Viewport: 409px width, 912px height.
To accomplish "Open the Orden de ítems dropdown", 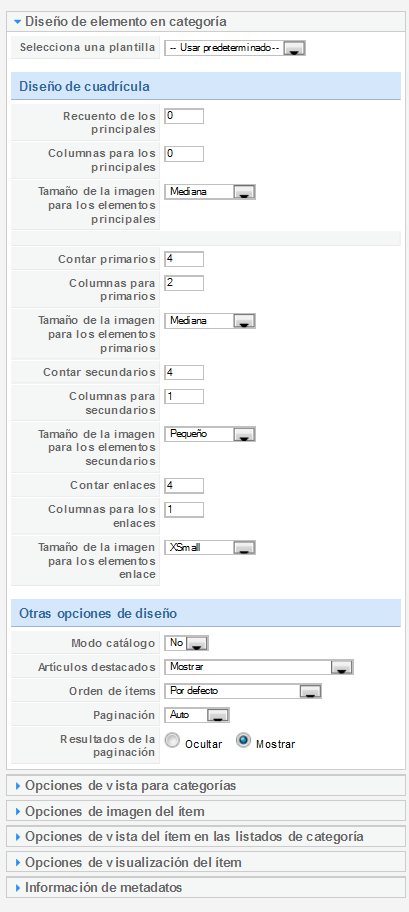I will 243,691.
